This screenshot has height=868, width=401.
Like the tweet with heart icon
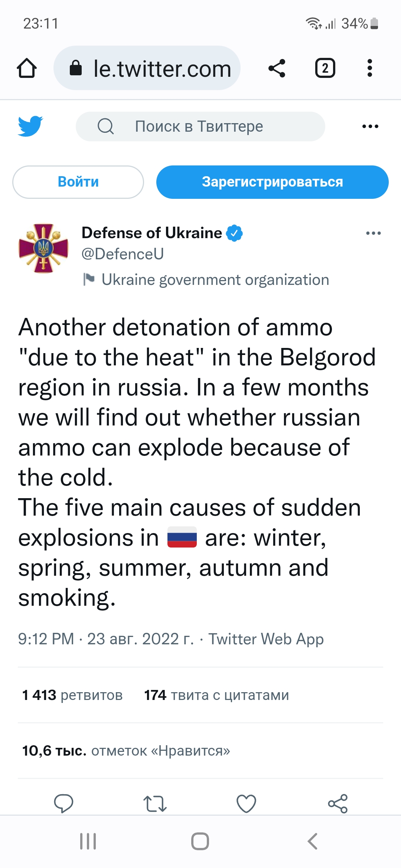[x=246, y=803]
